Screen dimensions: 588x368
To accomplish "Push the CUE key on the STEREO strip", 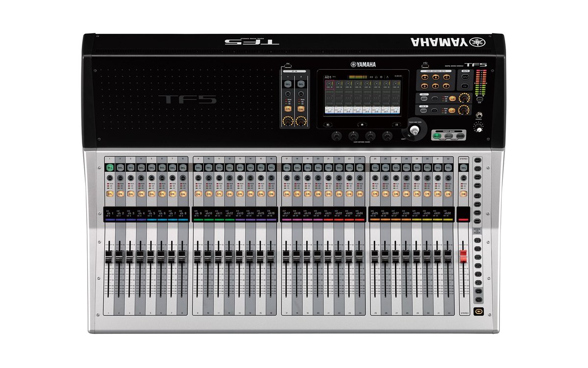I will [464, 178].
